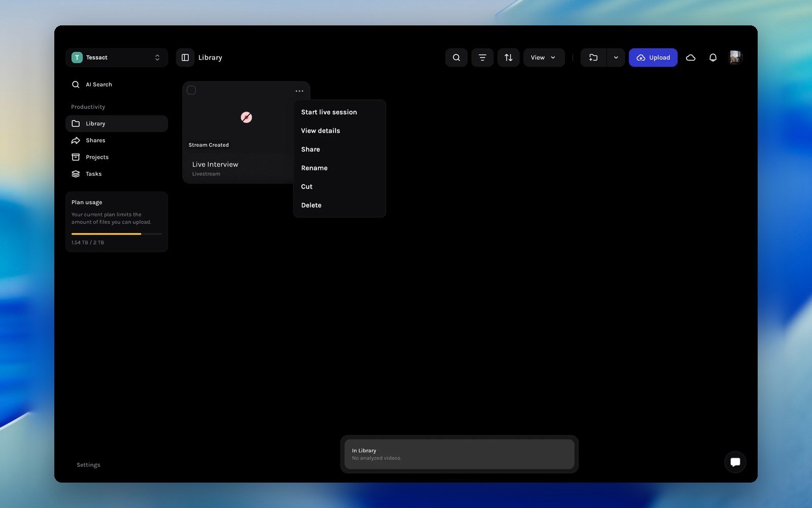Open AI Search in the sidebar
Image resolution: width=812 pixels, height=508 pixels.
[x=117, y=84]
